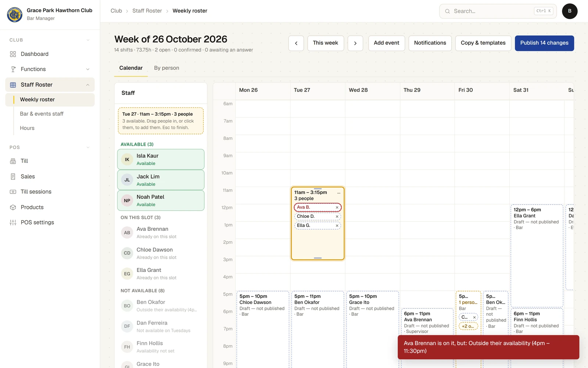Remove Ella G. from the Tuesday slot
This screenshot has height=368, width=588.
(337, 226)
